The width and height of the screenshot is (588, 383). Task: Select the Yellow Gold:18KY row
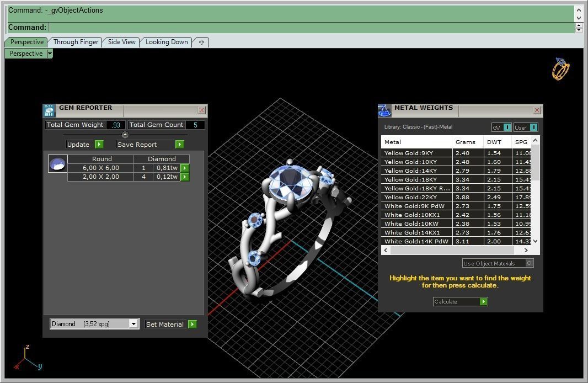456,180
